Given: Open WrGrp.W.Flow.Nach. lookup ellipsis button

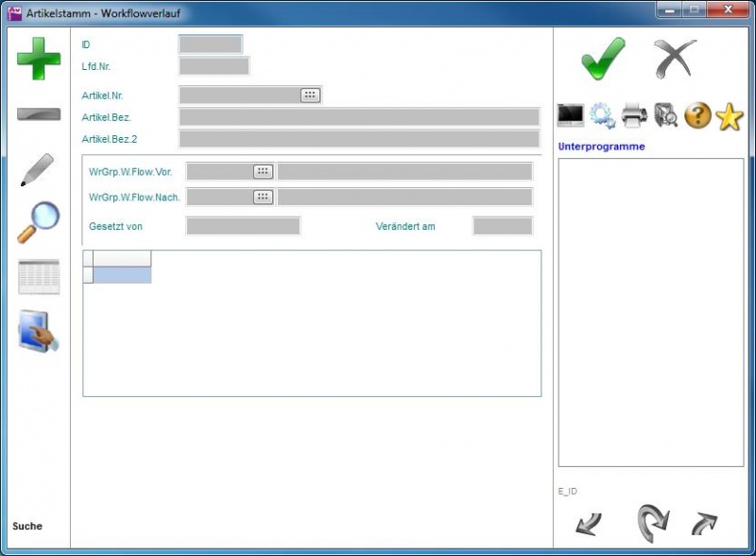Looking at the screenshot, I should point(263,197).
